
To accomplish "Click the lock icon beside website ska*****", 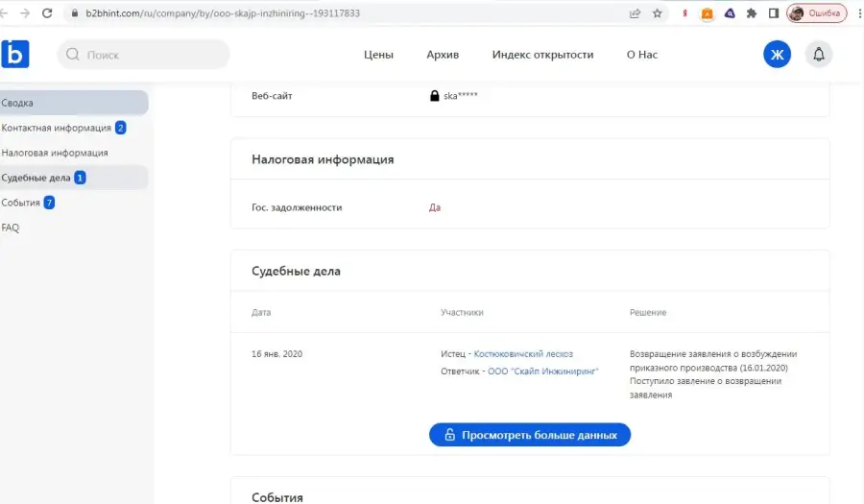I will (x=434, y=95).
